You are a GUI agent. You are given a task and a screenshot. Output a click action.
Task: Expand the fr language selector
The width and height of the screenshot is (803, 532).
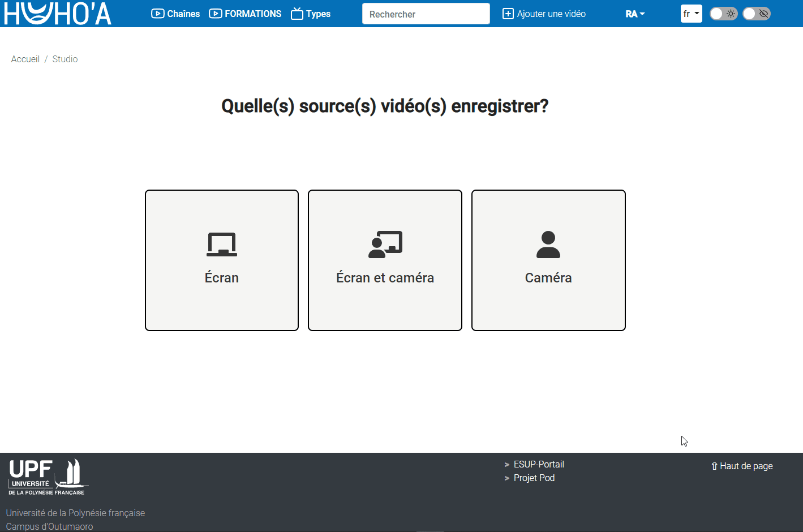click(x=691, y=14)
